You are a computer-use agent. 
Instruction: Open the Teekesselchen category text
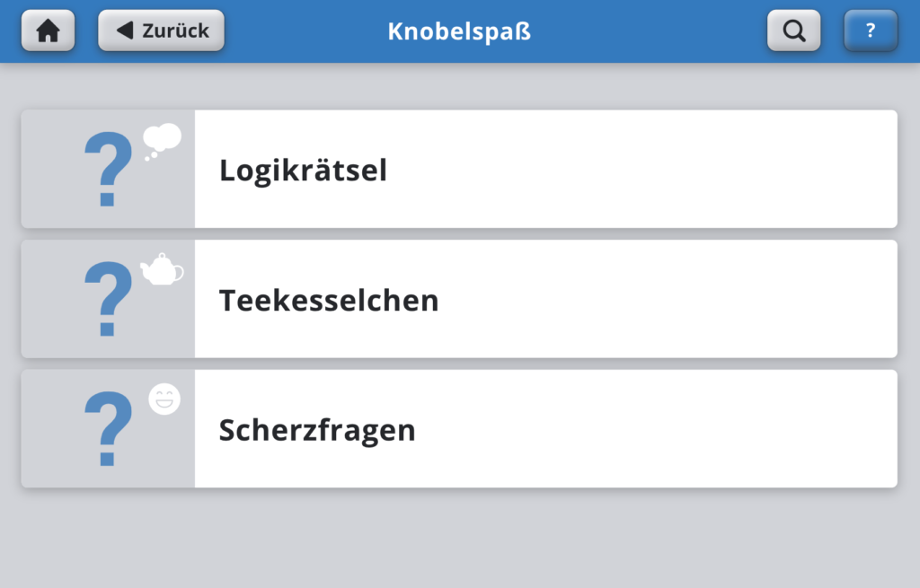(x=329, y=300)
